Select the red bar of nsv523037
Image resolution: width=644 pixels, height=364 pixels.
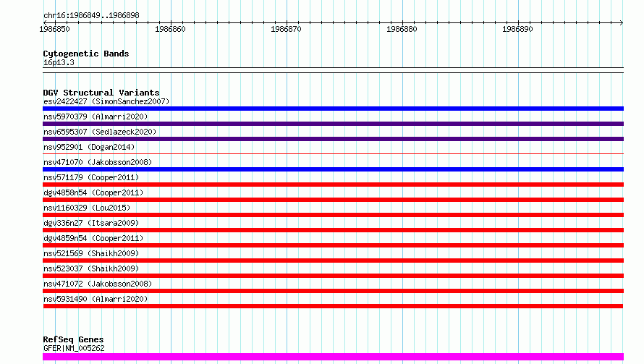[333, 276]
